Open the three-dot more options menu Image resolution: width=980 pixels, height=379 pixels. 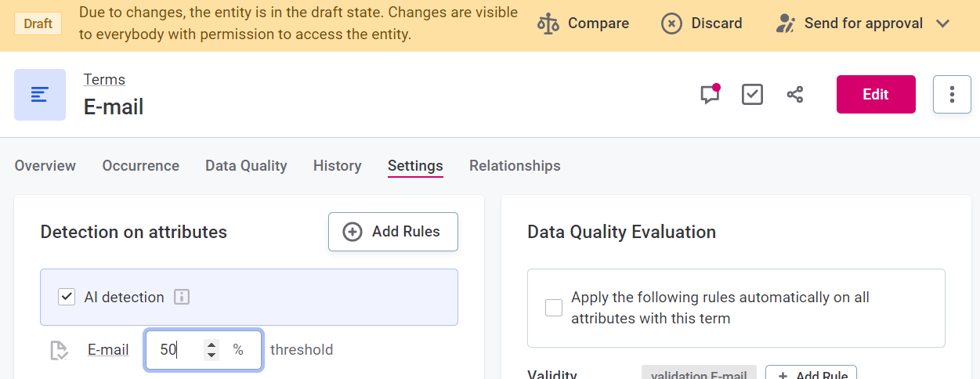(x=952, y=95)
